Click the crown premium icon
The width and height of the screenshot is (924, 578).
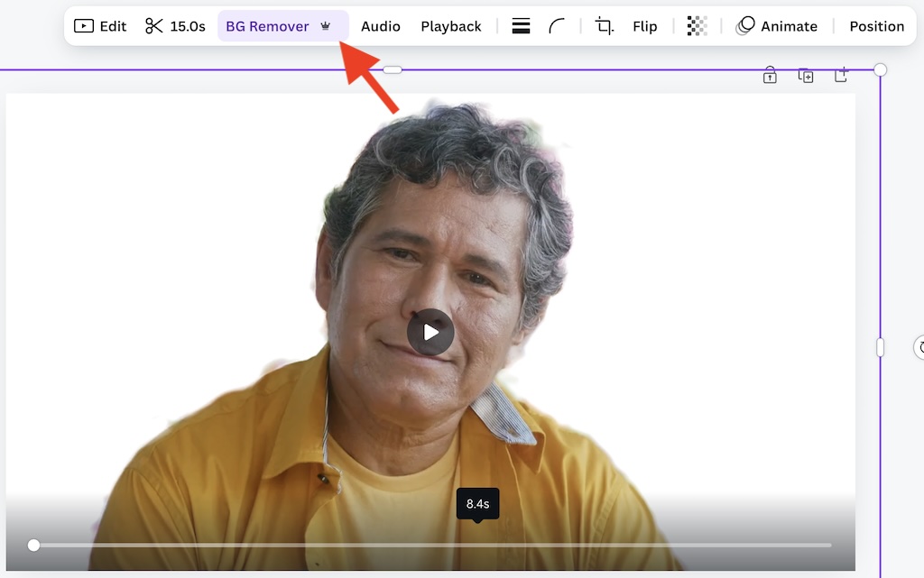coord(325,26)
